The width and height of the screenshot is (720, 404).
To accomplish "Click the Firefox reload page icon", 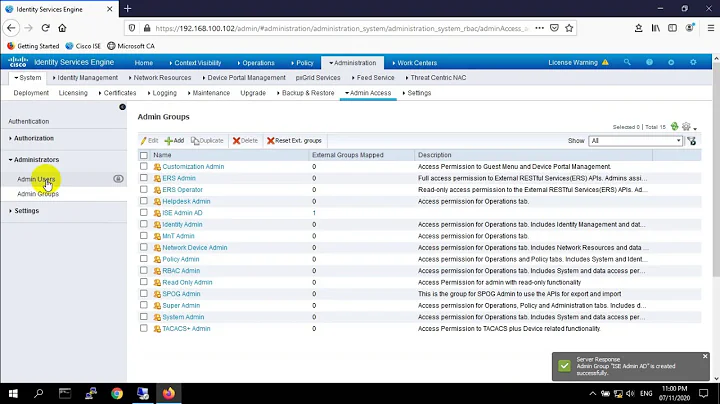I will tap(45, 28).
